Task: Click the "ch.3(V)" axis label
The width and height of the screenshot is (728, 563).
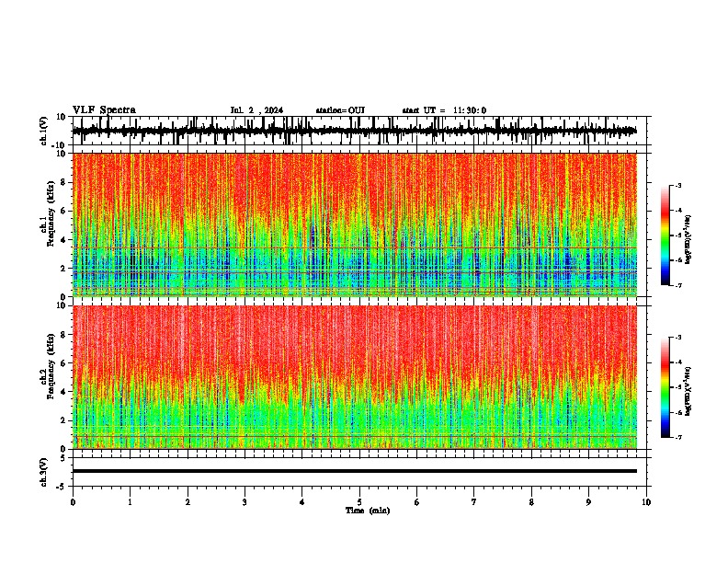Action: tap(44, 472)
